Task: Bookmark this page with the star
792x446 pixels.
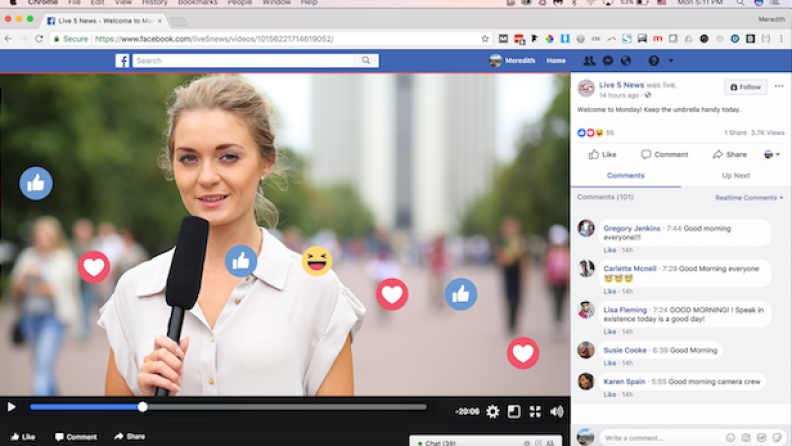Action: [x=485, y=39]
